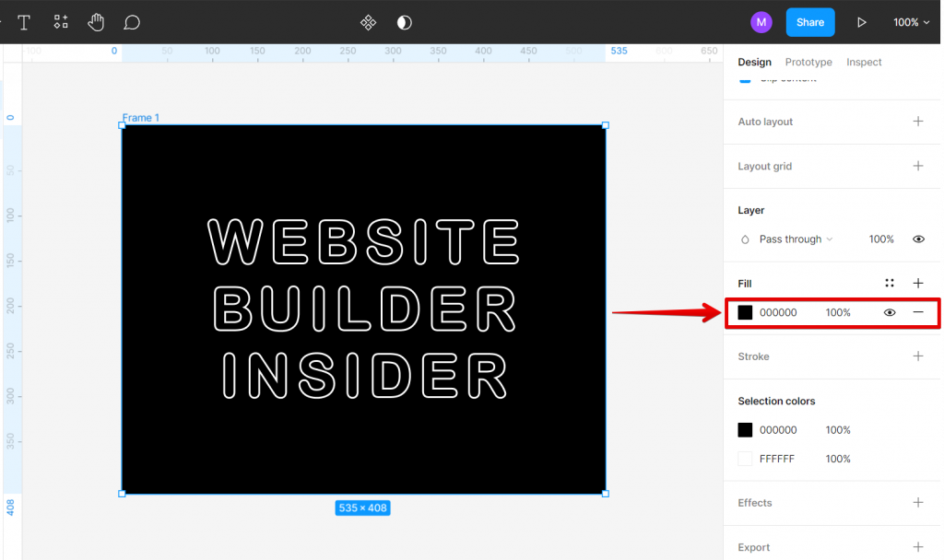944x560 pixels.
Task: Switch to the Inspect tab
Action: [863, 62]
